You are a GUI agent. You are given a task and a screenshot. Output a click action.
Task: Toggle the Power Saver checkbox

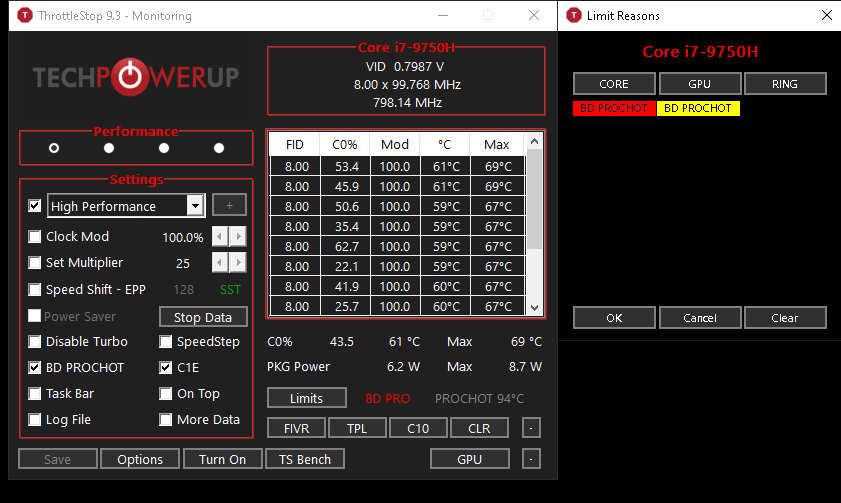34,316
